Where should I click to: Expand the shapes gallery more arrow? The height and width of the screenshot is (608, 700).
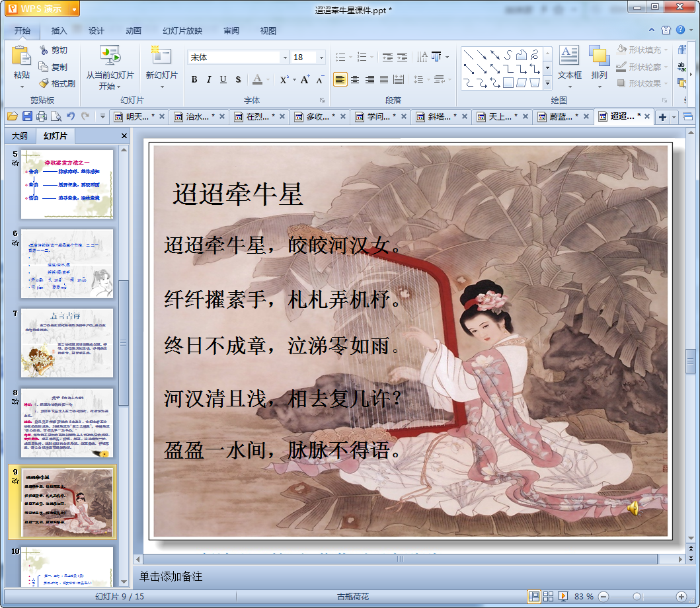coord(548,83)
